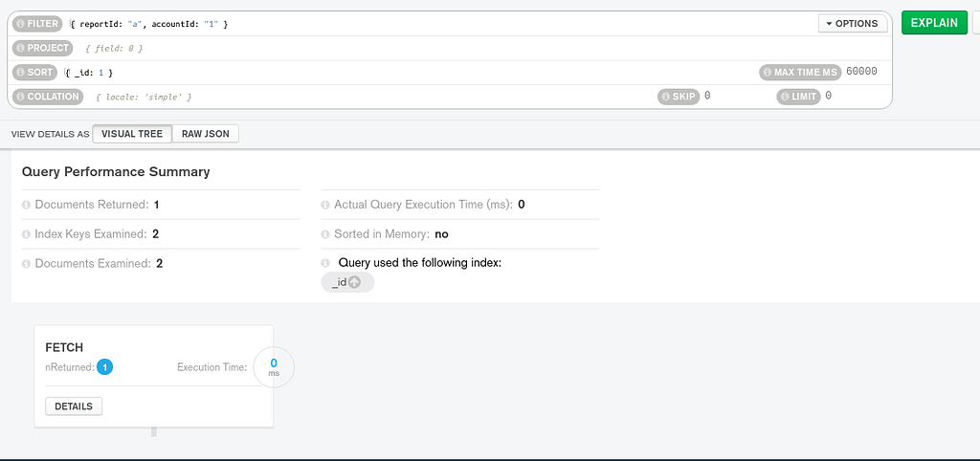
Task: Click the SKIP info icon
Action: pyautogui.click(x=666, y=97)
